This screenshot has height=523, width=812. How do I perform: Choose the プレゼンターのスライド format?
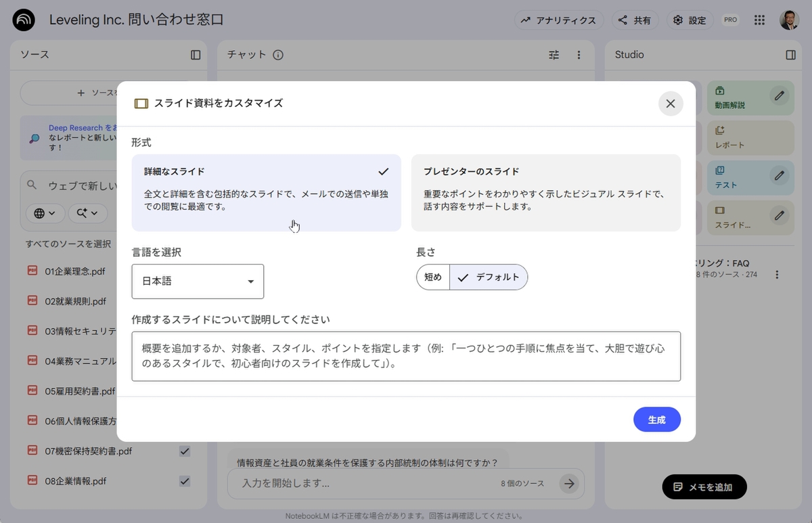pyautogui.click(x=545, y=193)
